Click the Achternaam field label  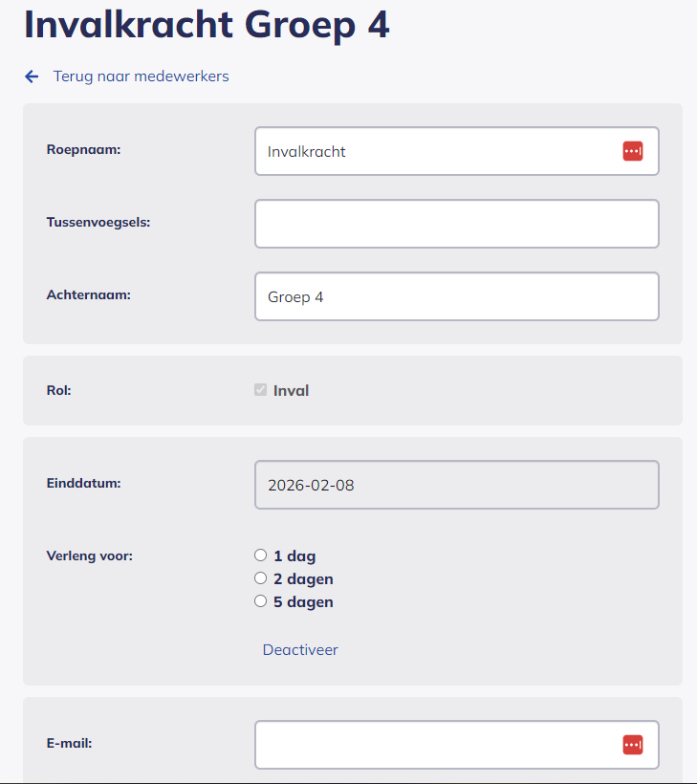(x=88, y=294)
